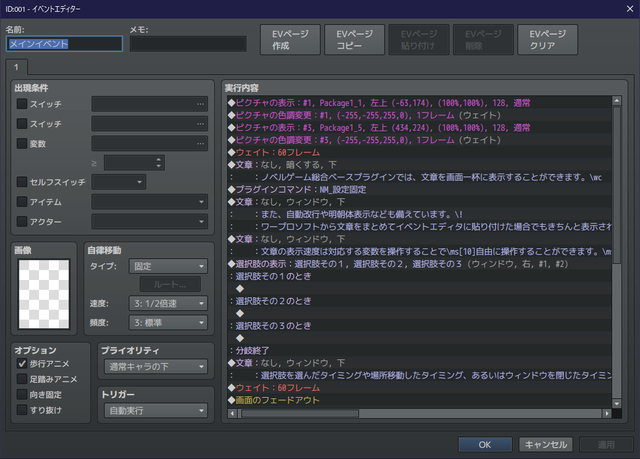This screenshot has width=640, height=459.
Task: Select 選択肢その１のとき row
Action: coord(419,276)
